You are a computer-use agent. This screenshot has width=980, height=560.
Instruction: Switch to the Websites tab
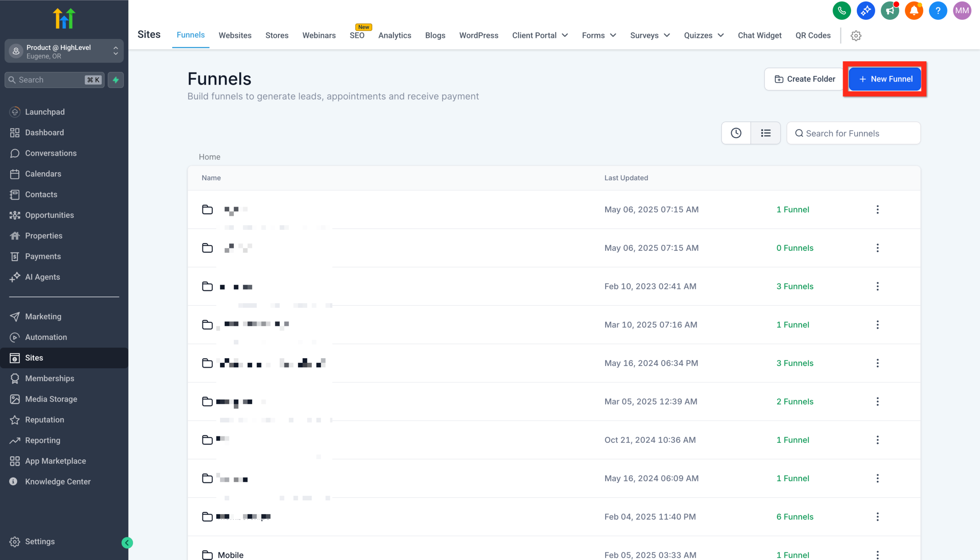click(235, 35)
